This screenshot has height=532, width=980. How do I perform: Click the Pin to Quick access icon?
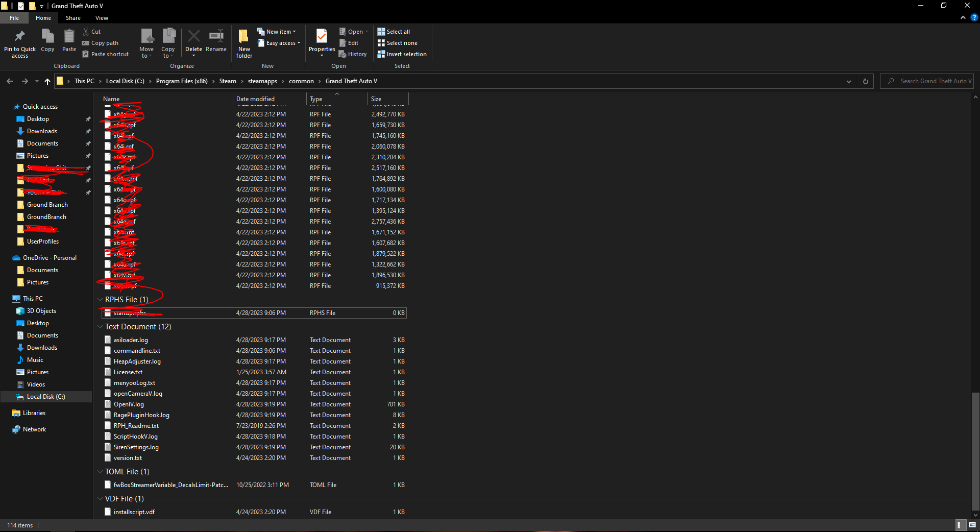[x=19, y=37]
